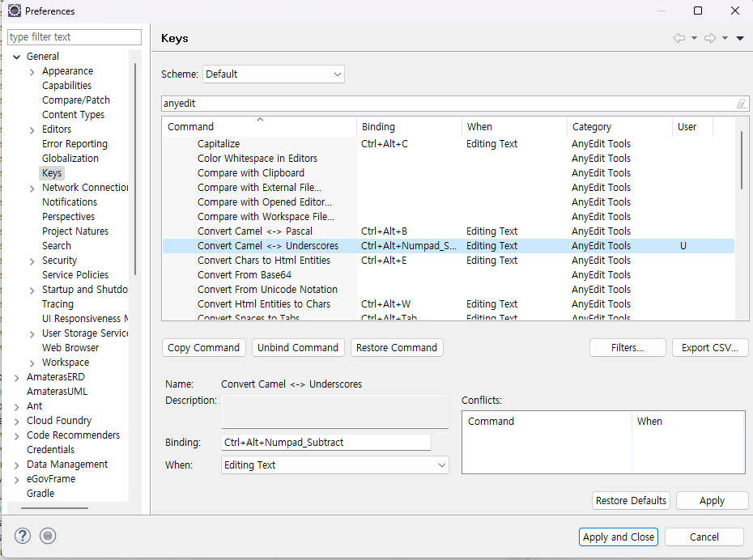
Task: Select the Keys tree item
Action: click(x=51, y=172)
